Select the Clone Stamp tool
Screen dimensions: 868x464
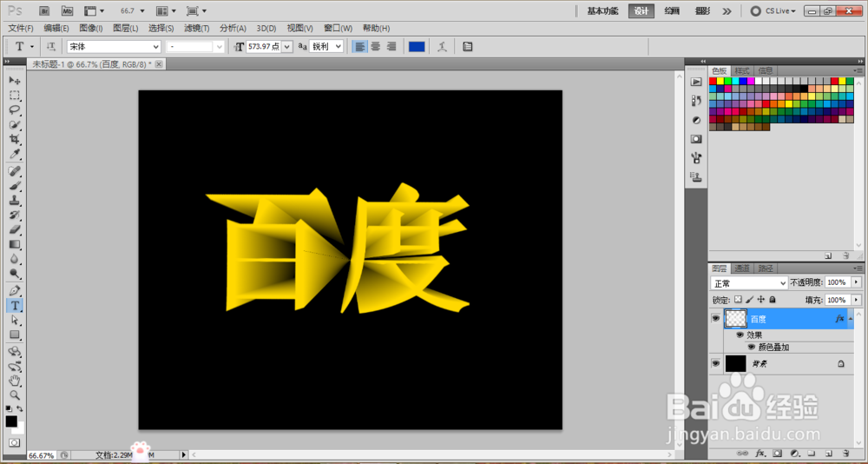[15, 200]
